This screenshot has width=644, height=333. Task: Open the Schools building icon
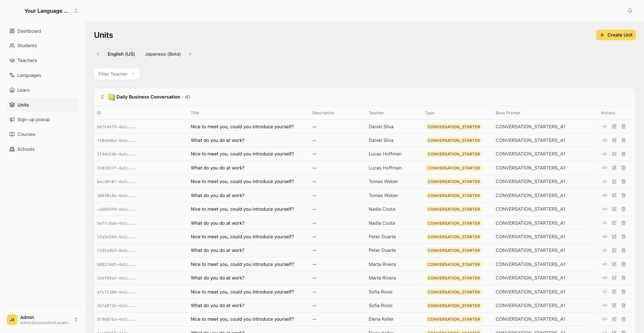click(x=12, y=149)
